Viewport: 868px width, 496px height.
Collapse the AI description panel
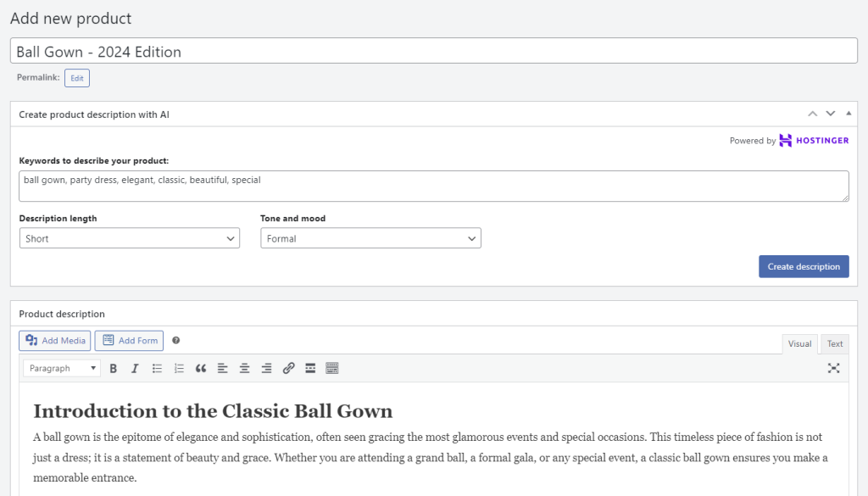point(848,113)
